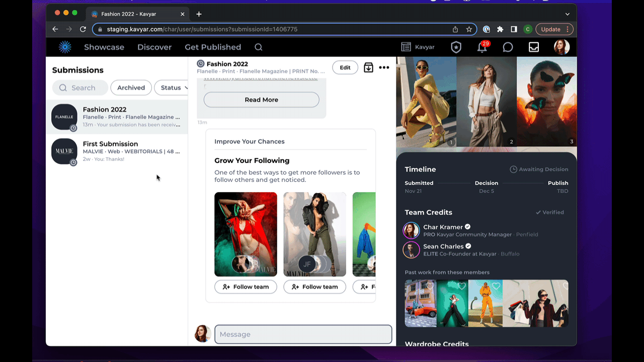The width and height of the screenshot is (644, 362).
Task: Toggle browser side panel icon
Action: point(514,29)
